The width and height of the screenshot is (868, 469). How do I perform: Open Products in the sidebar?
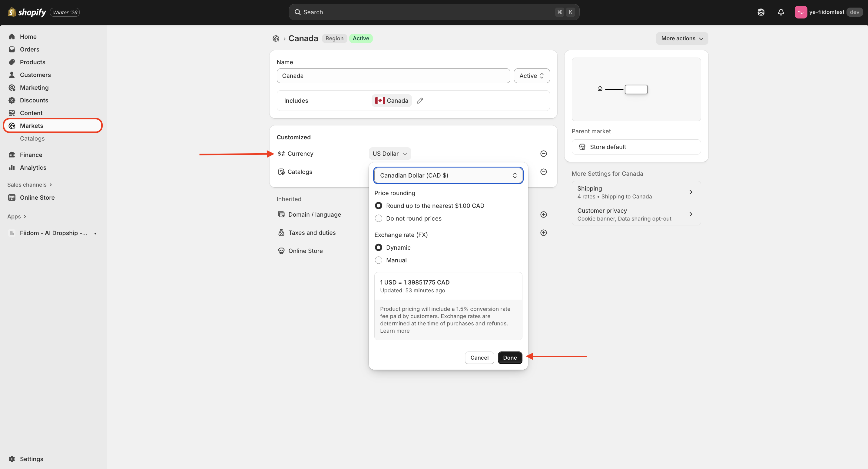click(32, 62)
